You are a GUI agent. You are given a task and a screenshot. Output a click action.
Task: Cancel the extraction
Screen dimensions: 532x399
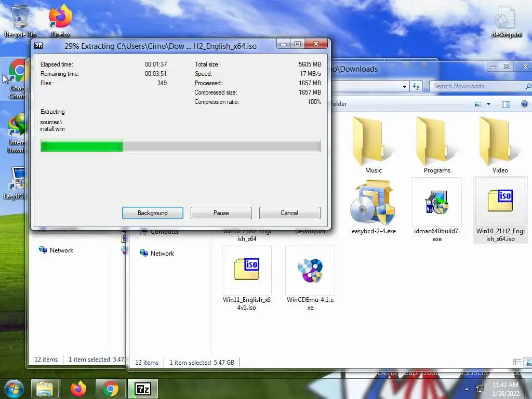coord(289,212)
